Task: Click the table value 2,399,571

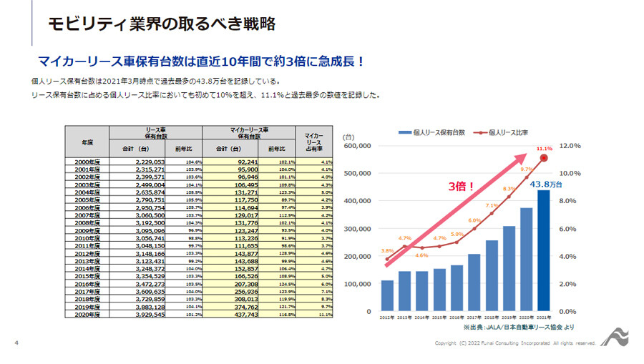Action: point(150,177)
